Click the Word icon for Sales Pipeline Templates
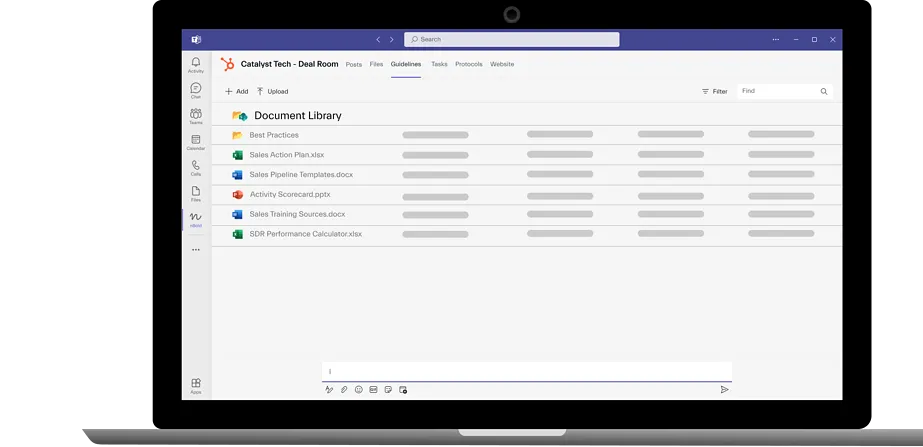The width and height of the screenshot is (923, 447). pyautogui.click(x=237, y=175)
